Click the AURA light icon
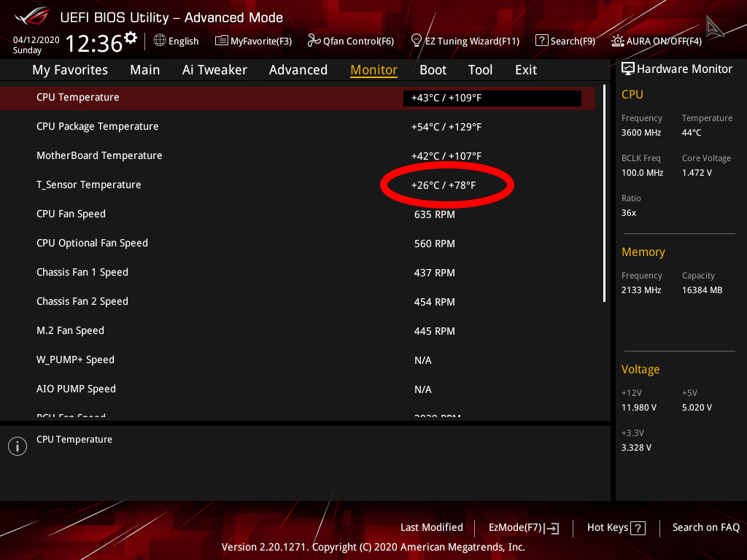 [x=618, y=41]
